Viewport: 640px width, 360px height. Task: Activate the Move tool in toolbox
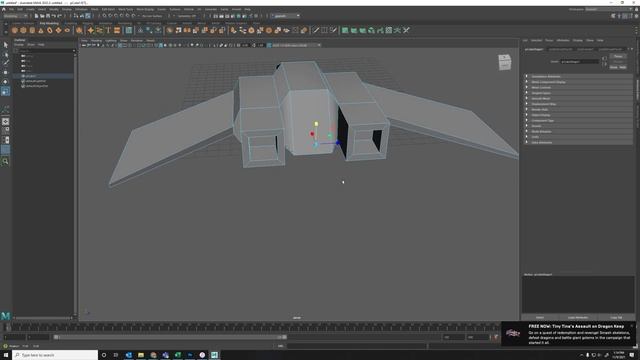[5, 73]
